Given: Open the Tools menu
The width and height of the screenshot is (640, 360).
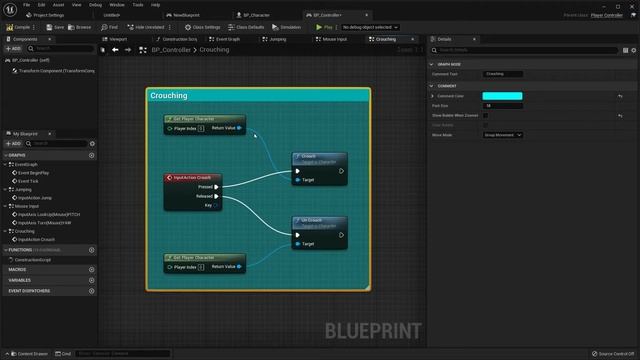Looking at the screenshot, I should [138, 5].
